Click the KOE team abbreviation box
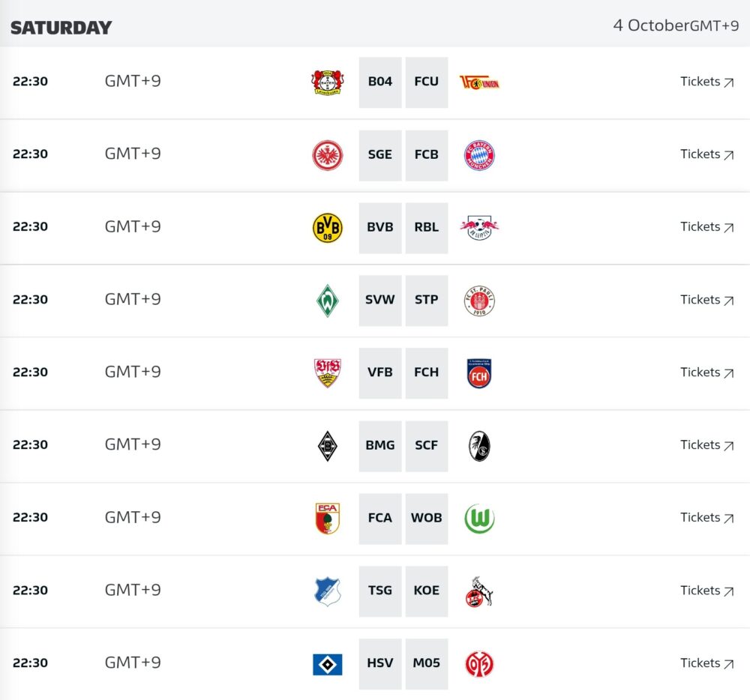Screen dimensions: 750x700 point(427,591)
